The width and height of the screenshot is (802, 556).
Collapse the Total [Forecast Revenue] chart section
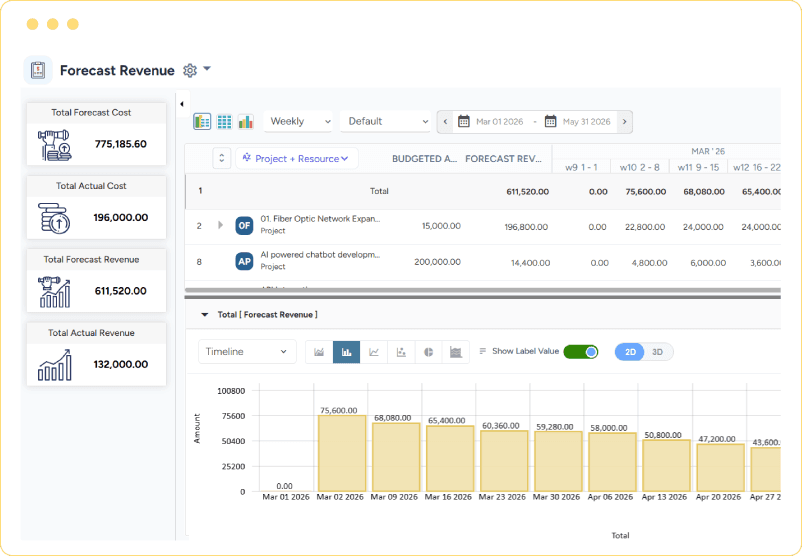coord(205,315)
